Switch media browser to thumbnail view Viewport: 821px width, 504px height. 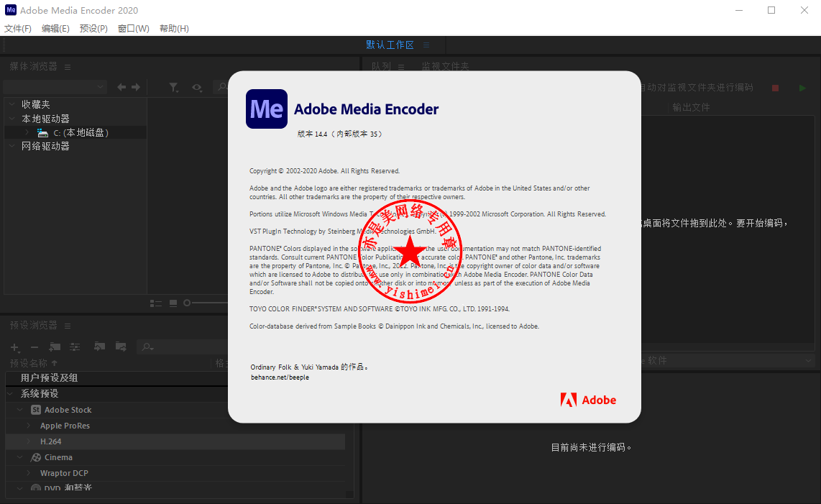(173, 303)
